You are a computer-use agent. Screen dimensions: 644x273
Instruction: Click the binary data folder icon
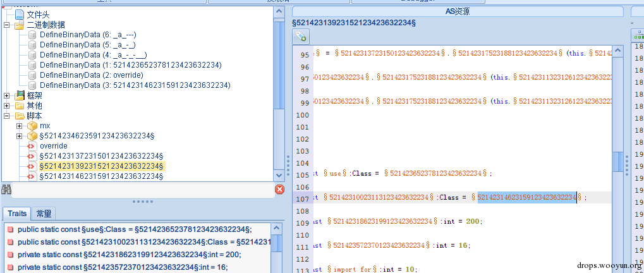coord(20,25)
